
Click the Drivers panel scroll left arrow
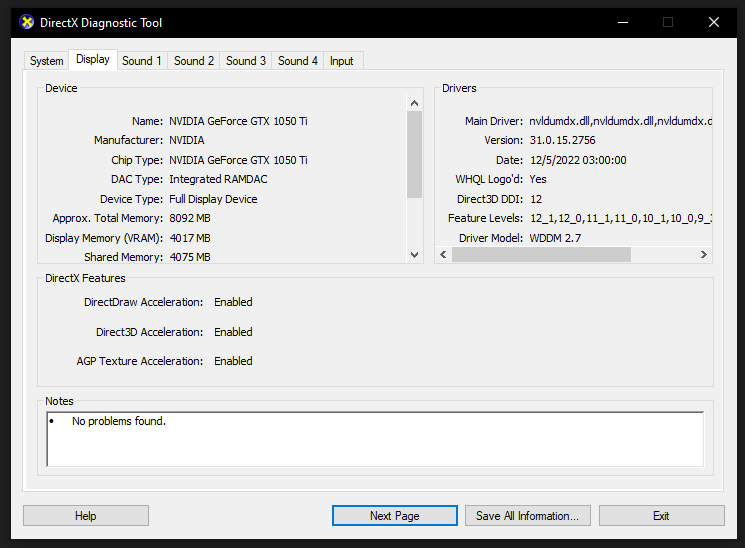(x=445, y=255)
